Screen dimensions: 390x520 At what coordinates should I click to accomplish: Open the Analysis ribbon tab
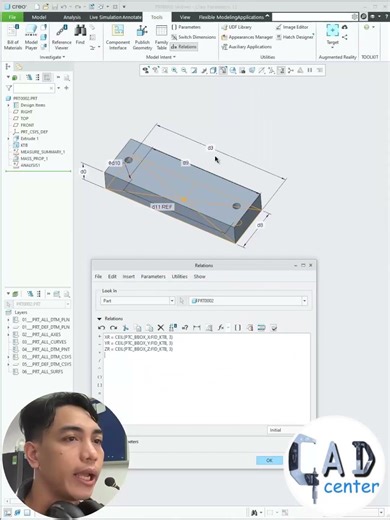pos(72,17)
